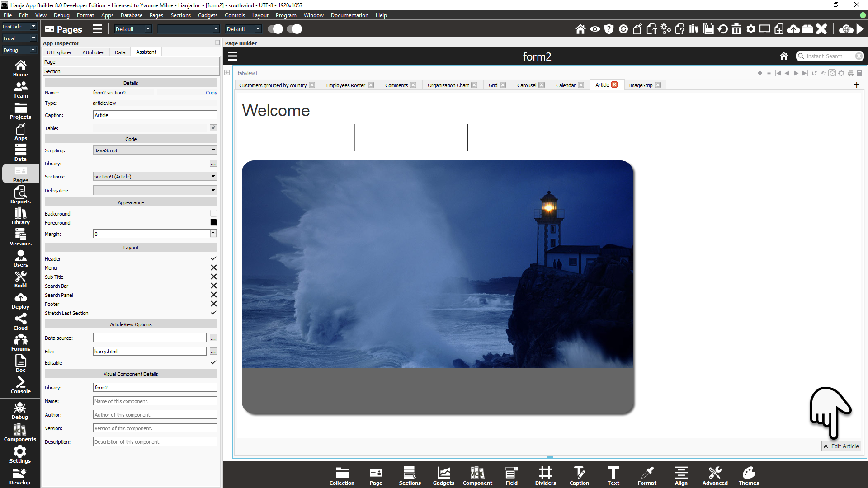Toggle the Header layout option
The width and height of the screenshot is (868, 488).
click(213, 259)
